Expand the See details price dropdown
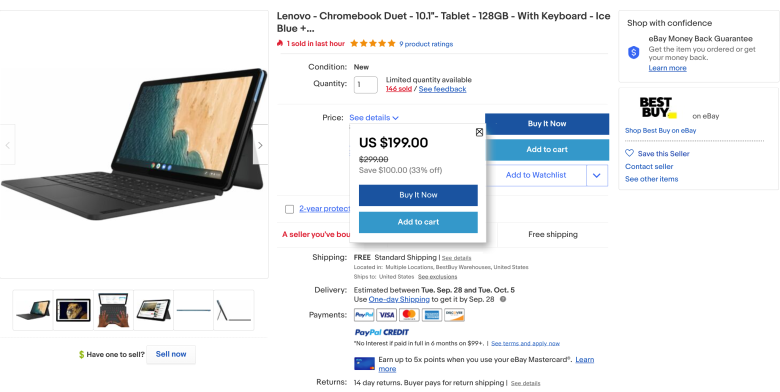780x392 pixels. point(374,118)
